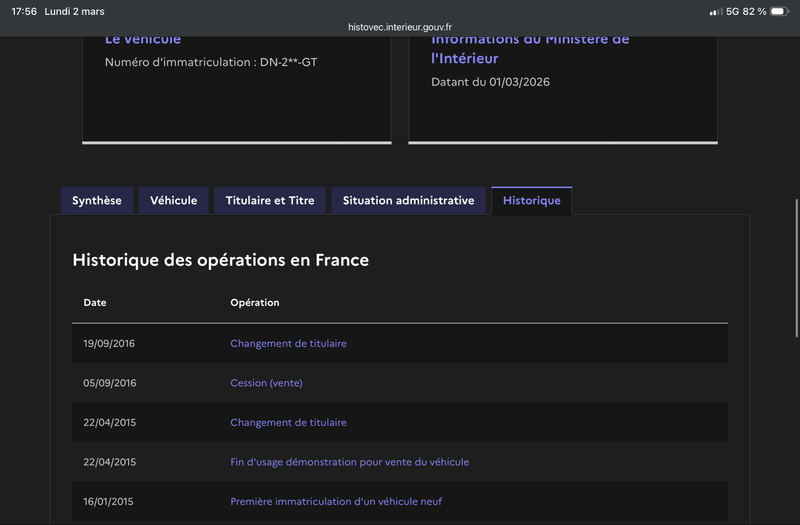800x525 pixels.
Task: Tap the 17:56 clock in status bar
Action: pos(24,11)
